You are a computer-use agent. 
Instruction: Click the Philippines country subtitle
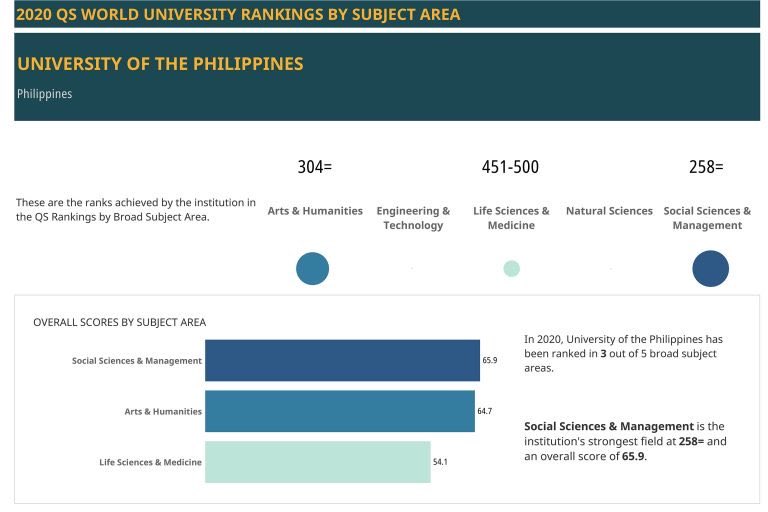(45, 94)
